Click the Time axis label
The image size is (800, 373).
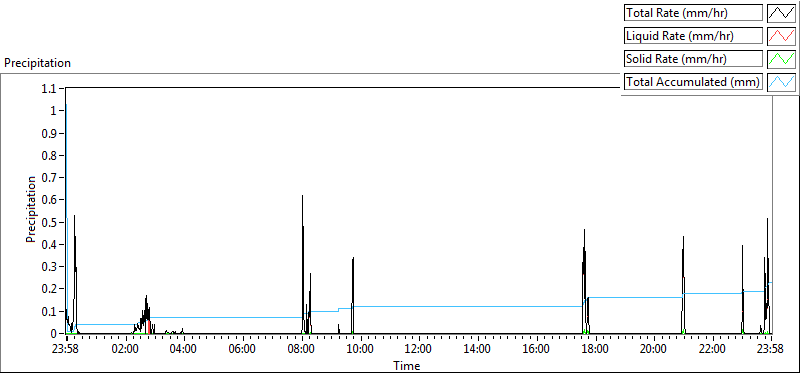point(407,366)
